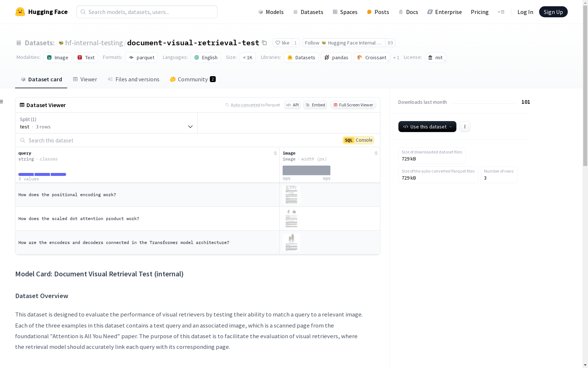This screenshot has height=368, width=588.
Task: Open the Use this dataset dropdown
Action: [x=427, y=127]
